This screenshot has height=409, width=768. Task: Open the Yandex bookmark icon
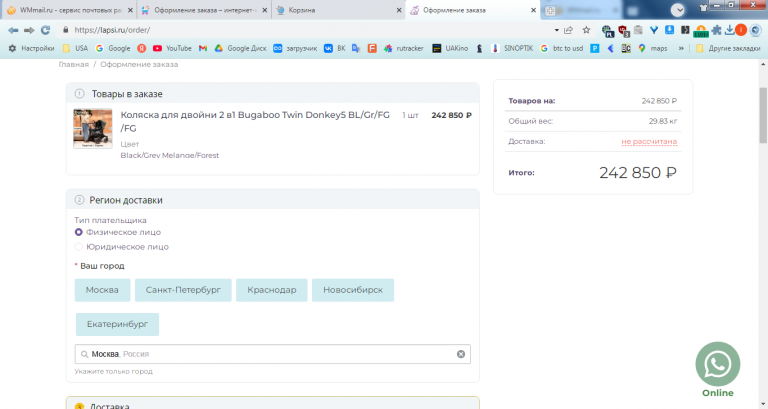(142, 48)
